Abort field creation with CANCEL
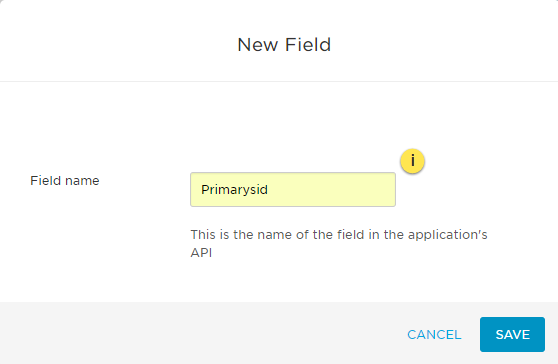 coord(434,334)
